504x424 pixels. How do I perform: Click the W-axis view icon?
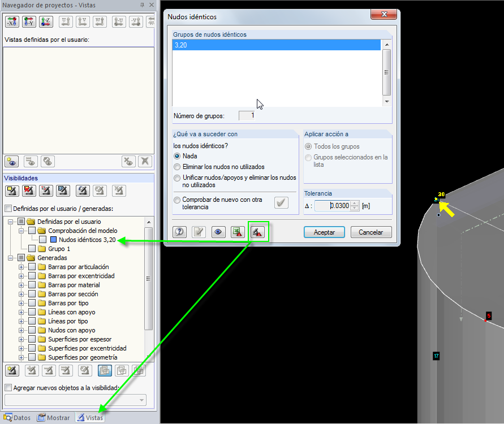click(x=100, y=22)
